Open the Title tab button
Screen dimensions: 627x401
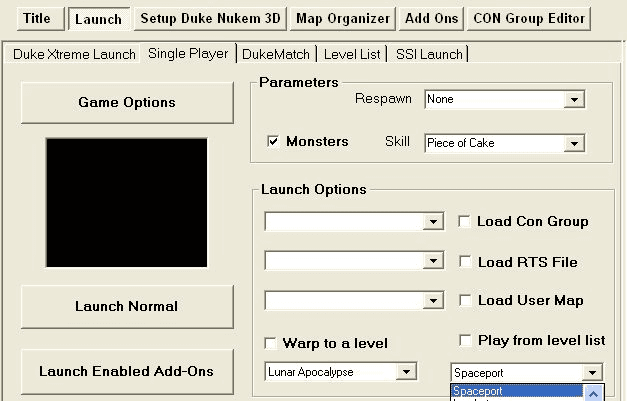click(40, 19)
